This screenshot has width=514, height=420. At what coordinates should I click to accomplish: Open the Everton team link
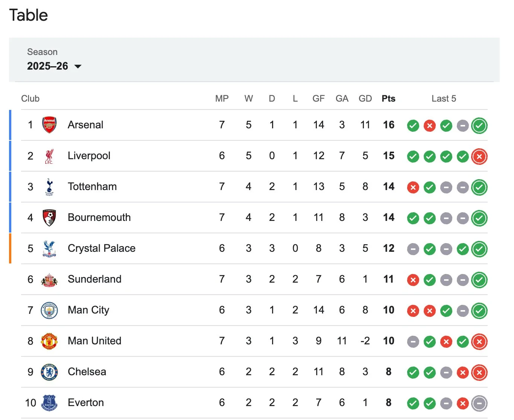(x=86, y=403)
